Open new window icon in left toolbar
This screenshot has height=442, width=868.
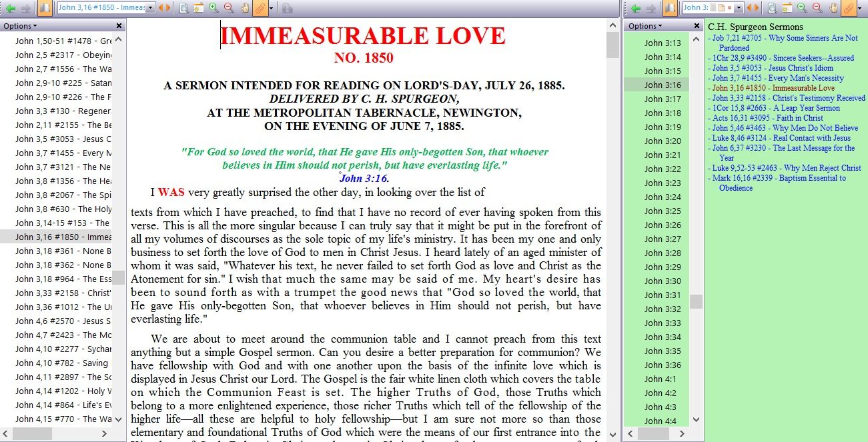[x=199, y=8]
